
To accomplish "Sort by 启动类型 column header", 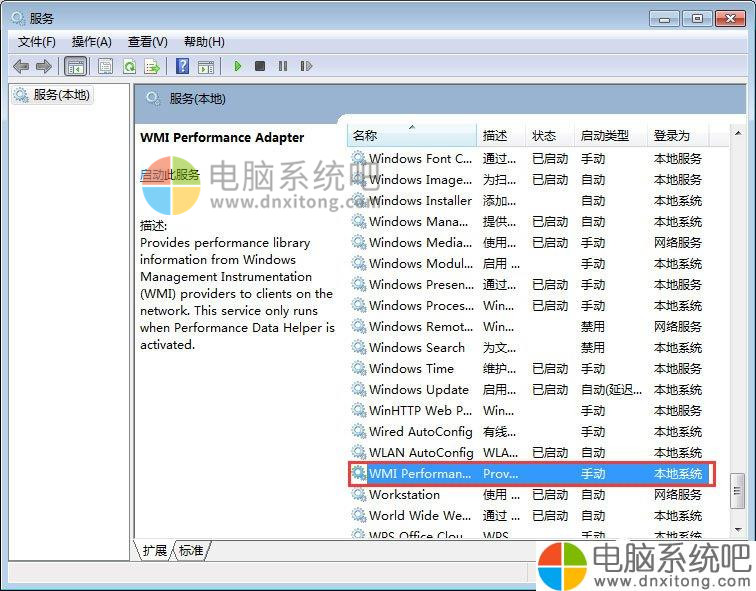I will point(610,135).
